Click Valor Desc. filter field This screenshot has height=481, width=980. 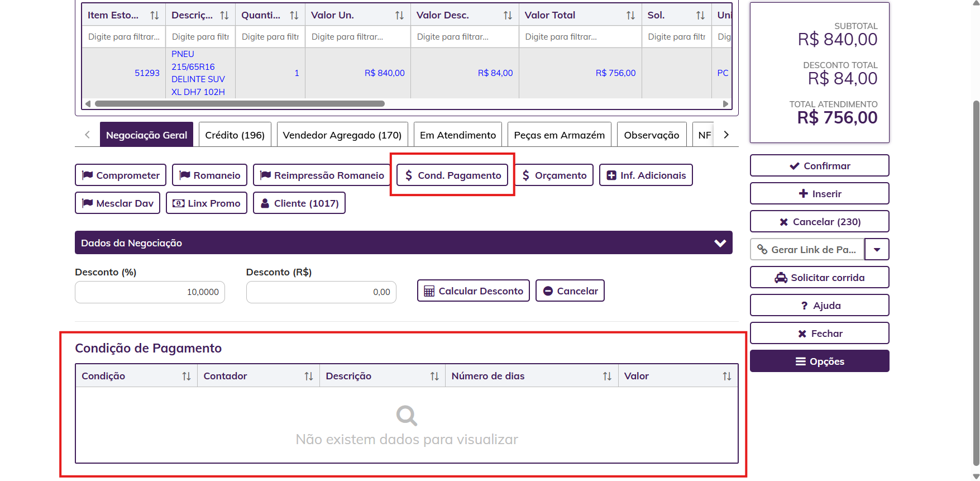465,37
